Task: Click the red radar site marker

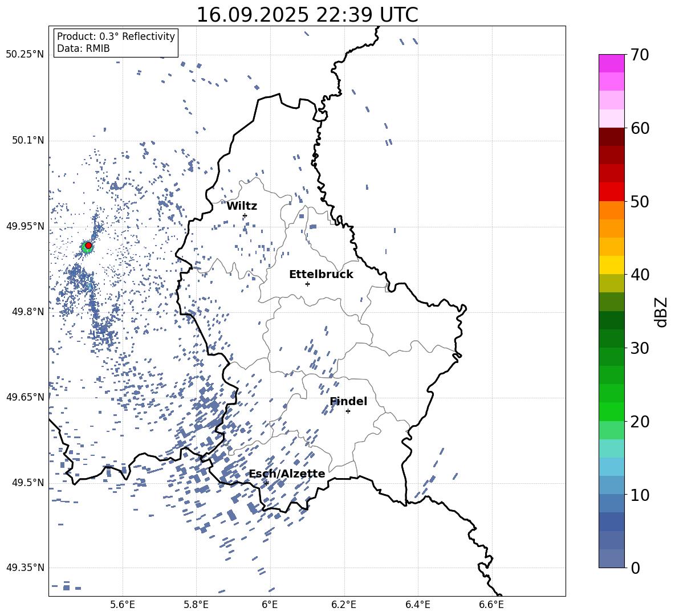Action: (x=88, y=246)
